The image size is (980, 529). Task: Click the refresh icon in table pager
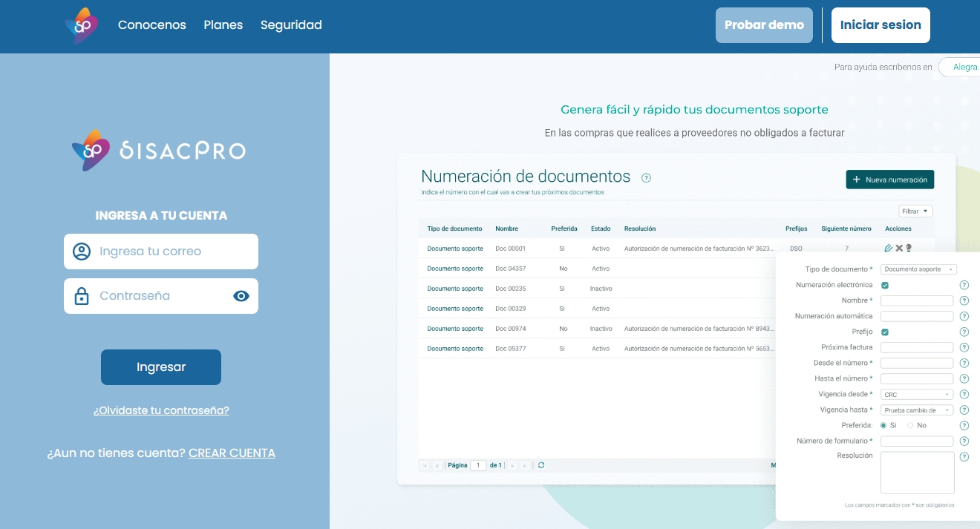click(541, 465)
